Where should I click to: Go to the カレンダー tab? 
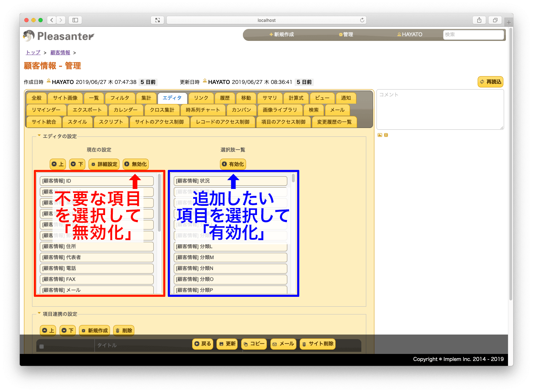click(x=126, y=110)
